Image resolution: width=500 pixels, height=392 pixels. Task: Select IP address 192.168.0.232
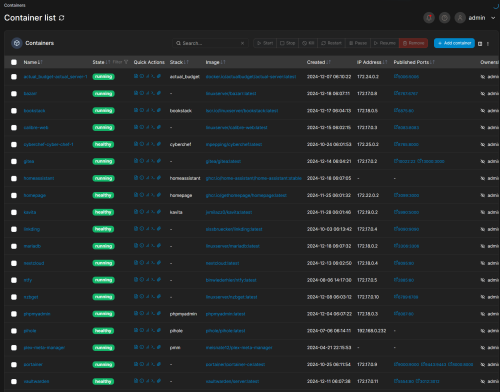click(x=372, y=331)
